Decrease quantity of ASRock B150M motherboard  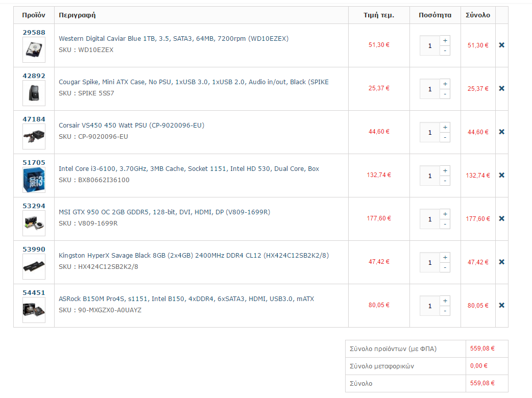click(445, 311)
